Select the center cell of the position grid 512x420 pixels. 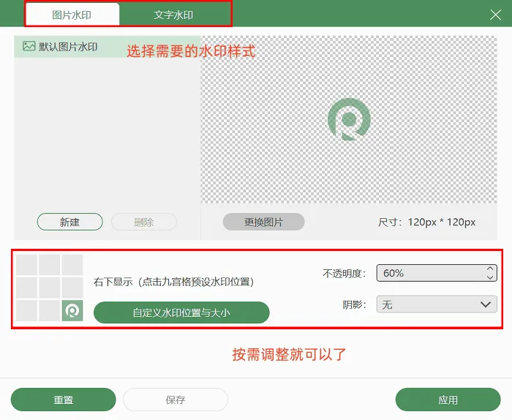[50, 288]
